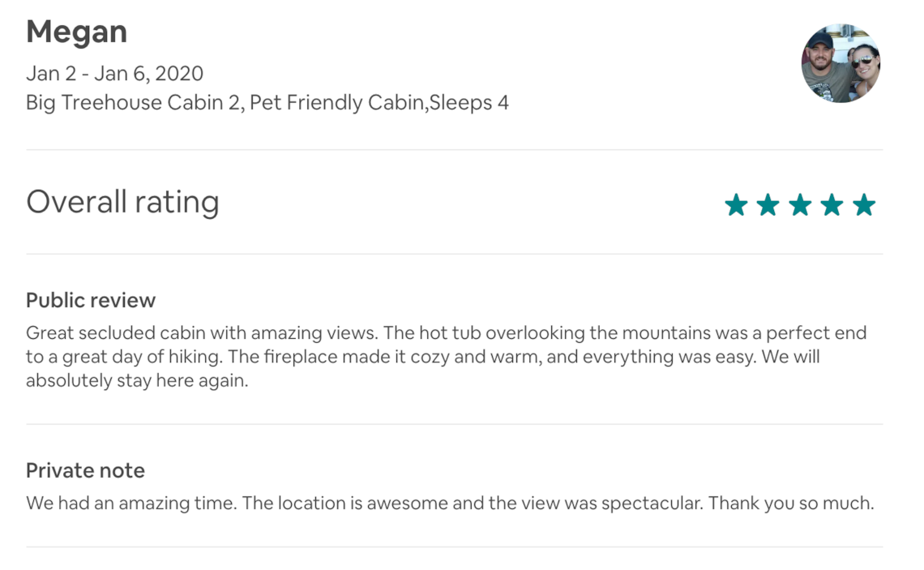Select the third rating star
Screen dimensions: 924x570
800,205
